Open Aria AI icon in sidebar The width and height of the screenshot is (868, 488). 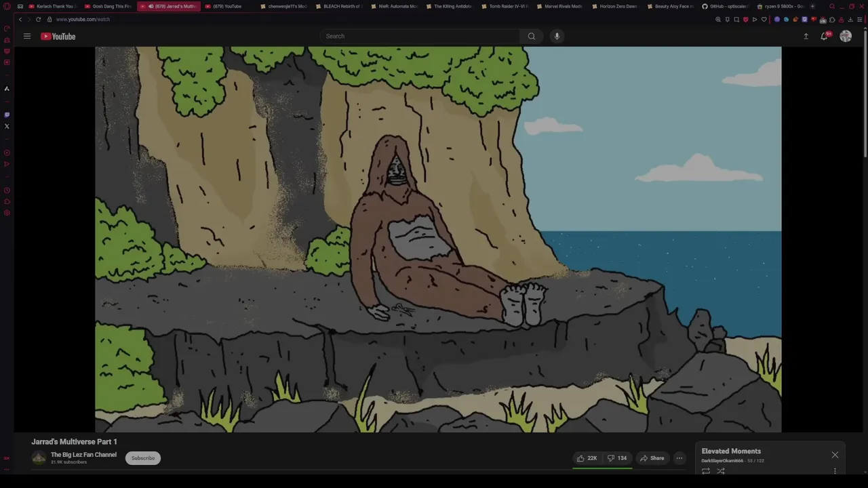click(7, 88)
